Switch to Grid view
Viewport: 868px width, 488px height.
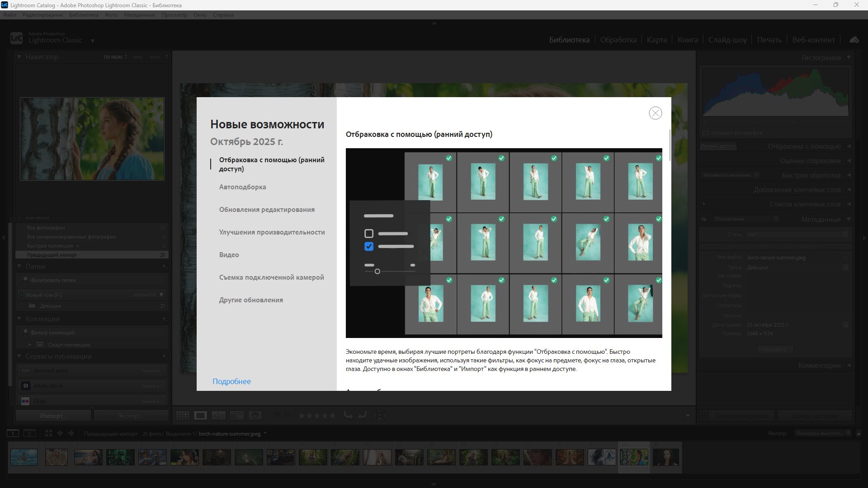point(183,415)
